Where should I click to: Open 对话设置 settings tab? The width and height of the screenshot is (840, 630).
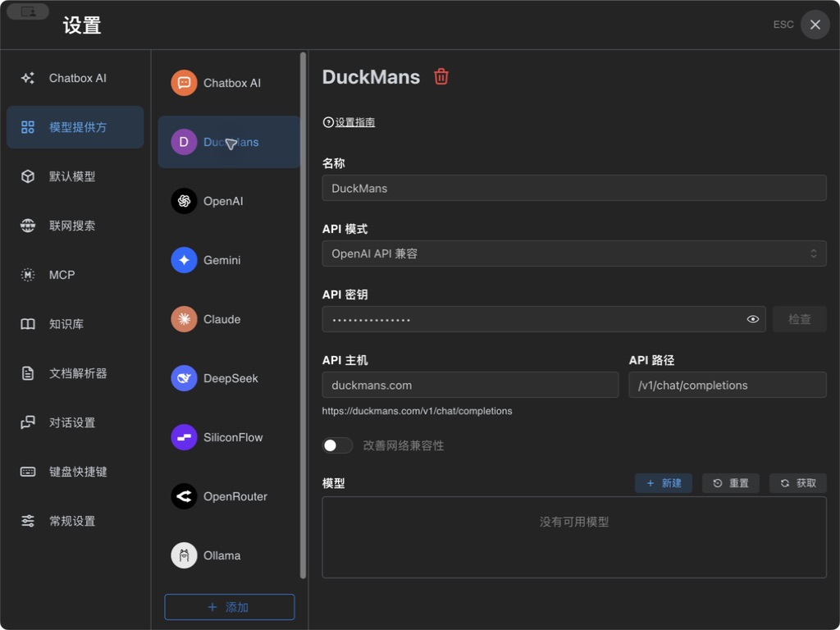[x=75, y=422]
